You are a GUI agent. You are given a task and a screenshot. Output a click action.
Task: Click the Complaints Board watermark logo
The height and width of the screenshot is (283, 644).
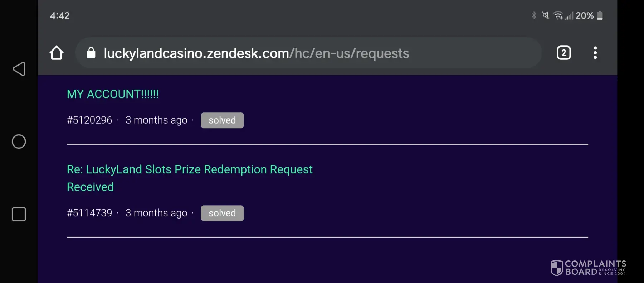tap(588, 268)
